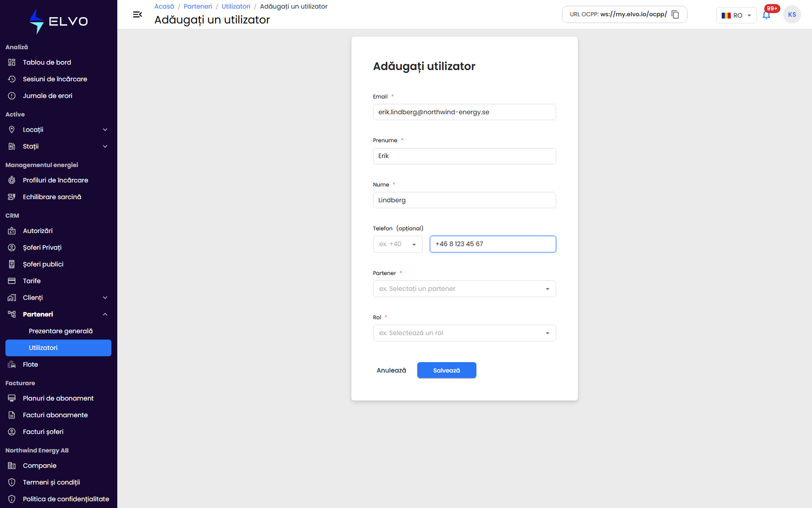Click the Salvează button
The width and height of the screenshot is (812, 508).
tap(447, 370)
